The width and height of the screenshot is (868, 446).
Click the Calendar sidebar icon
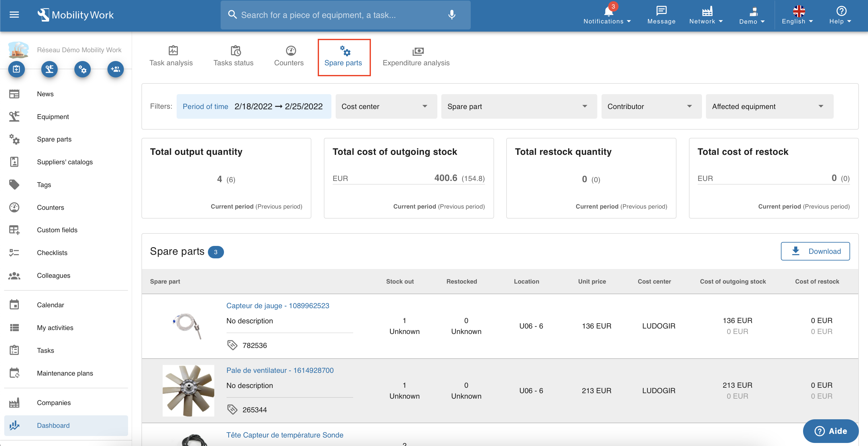coord(14,305)
